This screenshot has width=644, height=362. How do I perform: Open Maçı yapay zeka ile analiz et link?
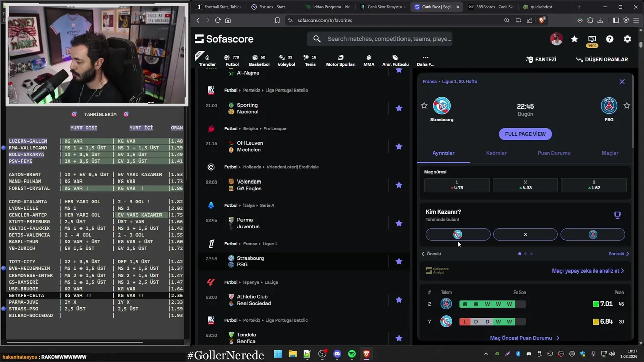588,270
